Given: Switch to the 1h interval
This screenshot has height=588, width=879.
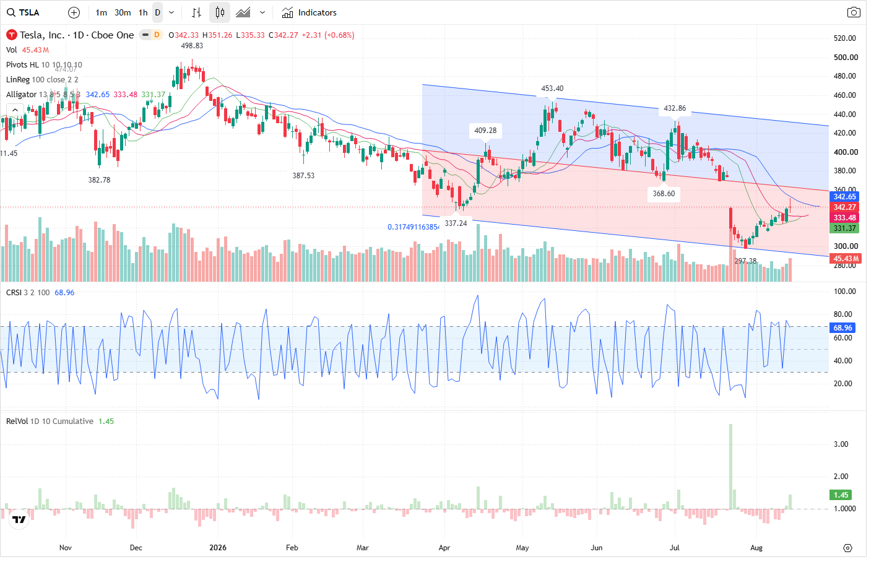Looking at the screenshot, I should [x=143, y=12].
